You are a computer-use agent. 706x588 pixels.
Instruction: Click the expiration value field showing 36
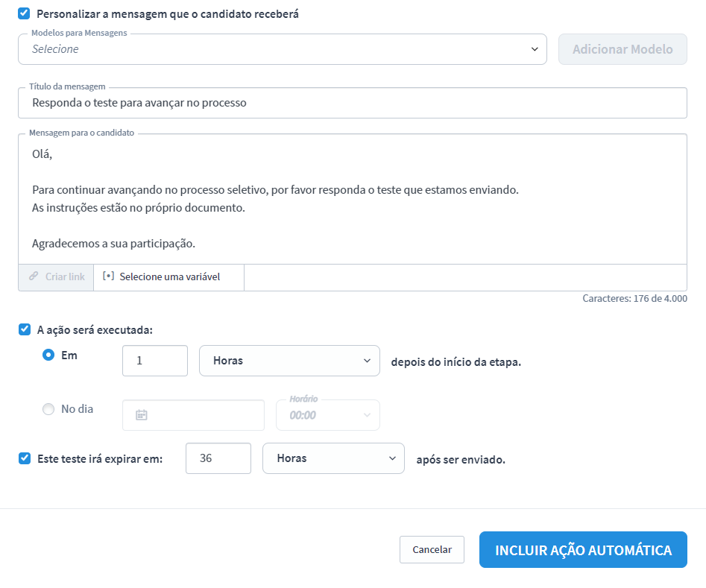218,458
